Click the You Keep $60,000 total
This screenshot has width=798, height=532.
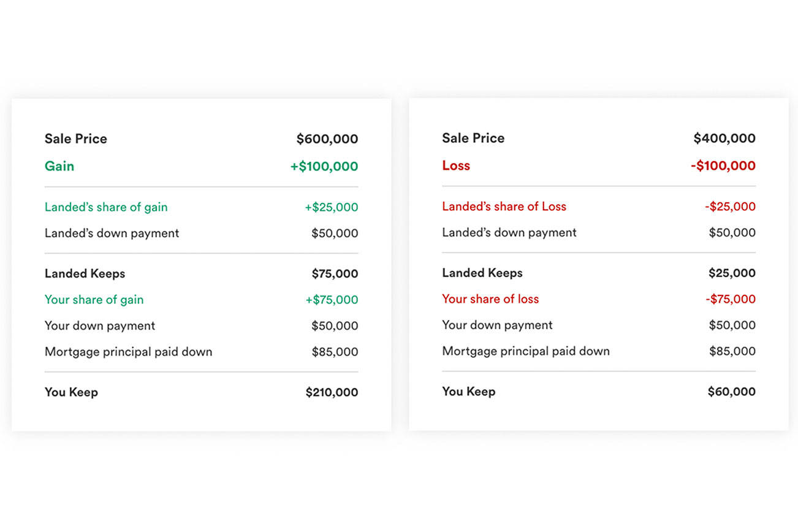tap(731, 392)
